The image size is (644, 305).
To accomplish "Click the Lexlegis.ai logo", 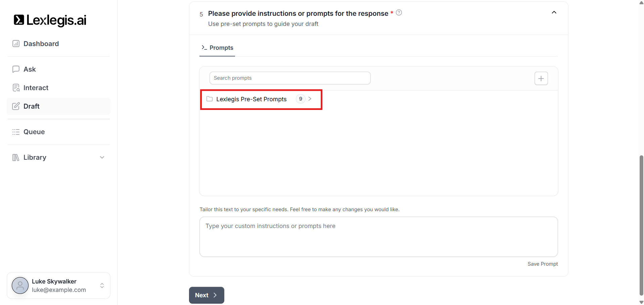I will click(50, 20).
